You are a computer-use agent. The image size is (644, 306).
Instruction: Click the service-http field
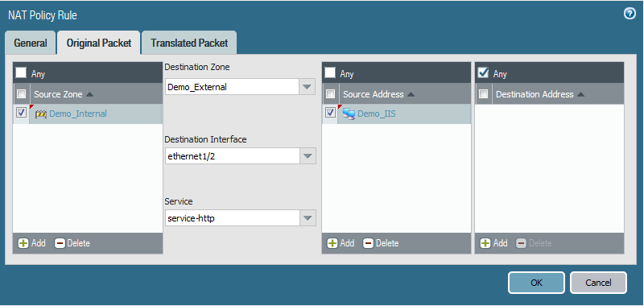(x=233, y=218)
